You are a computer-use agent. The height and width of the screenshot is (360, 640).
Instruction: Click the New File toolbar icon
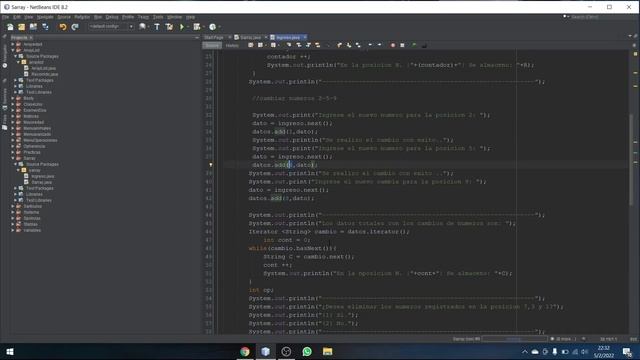point(10,27)
